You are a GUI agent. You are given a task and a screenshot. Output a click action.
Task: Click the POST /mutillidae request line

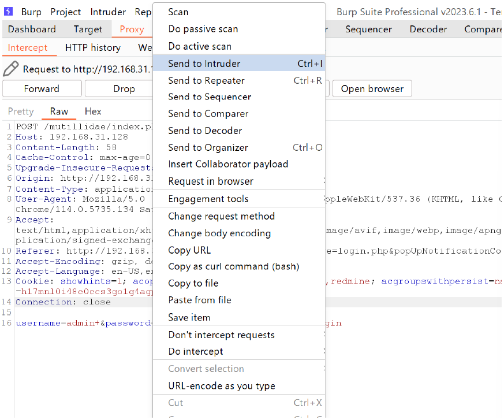(x=84, y=127)
